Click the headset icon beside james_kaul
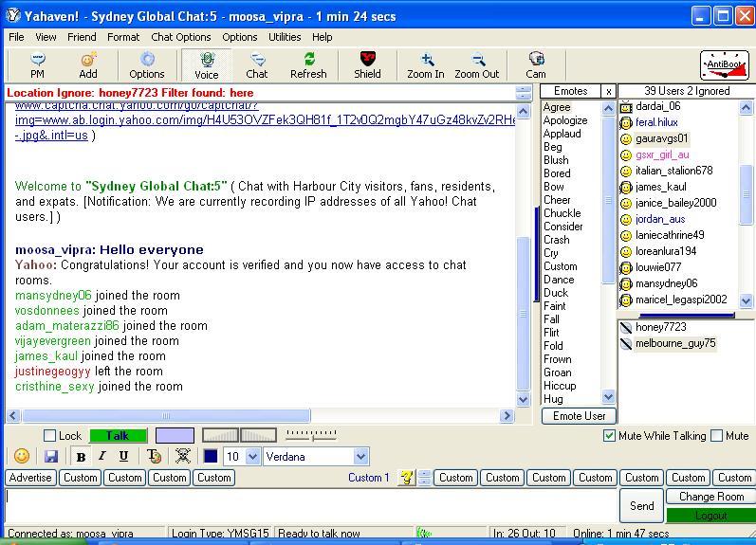The image size is (756, 545). (x=626, y=187)
